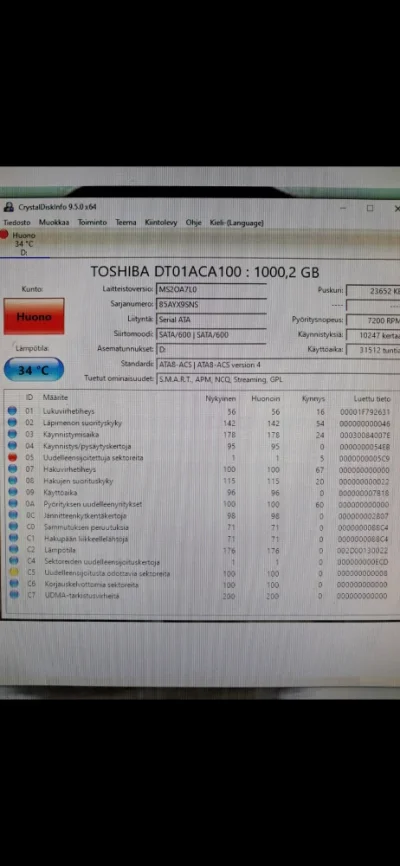Select the Hakuvirhetiheys attribute row
Screen dimensions: 400x866
[200, 469]
